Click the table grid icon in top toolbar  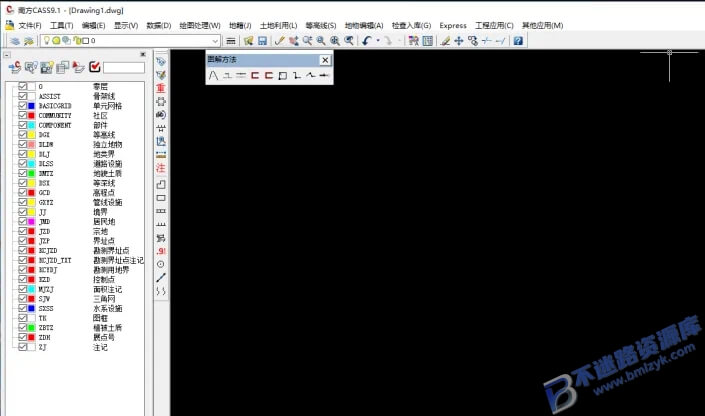coord(428,41)
